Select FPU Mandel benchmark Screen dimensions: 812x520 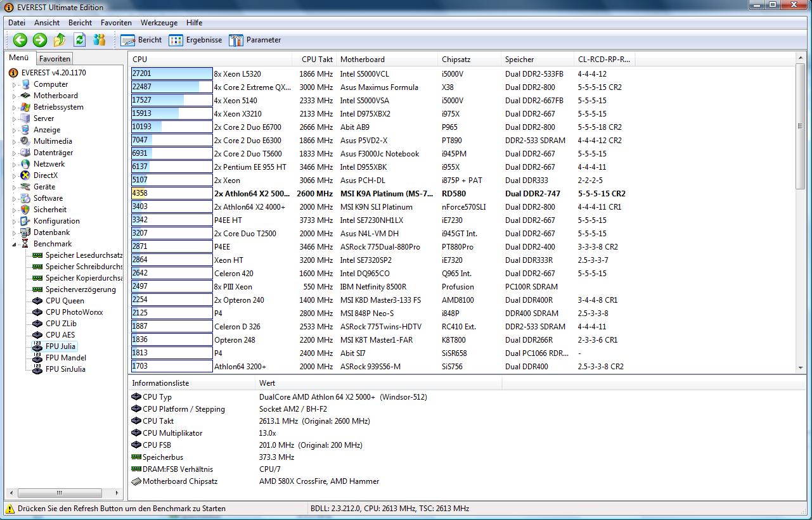pyautogui.click(x=59, y=358)
